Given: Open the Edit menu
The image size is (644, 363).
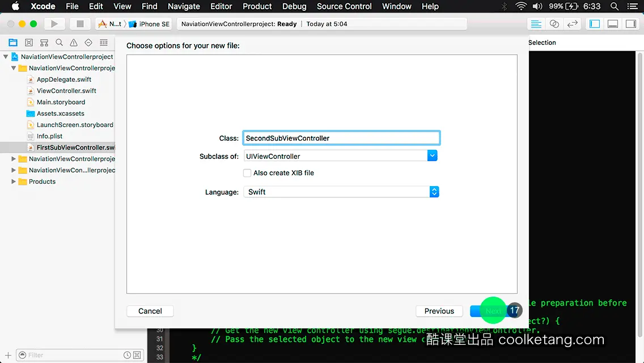Looking at the screenshot, I should 96,6.
